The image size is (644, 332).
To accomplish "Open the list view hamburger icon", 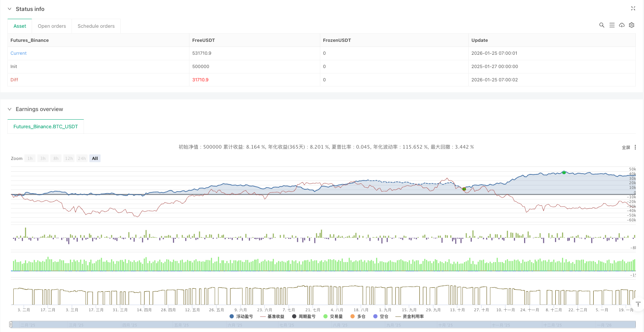I will [612, 25].
